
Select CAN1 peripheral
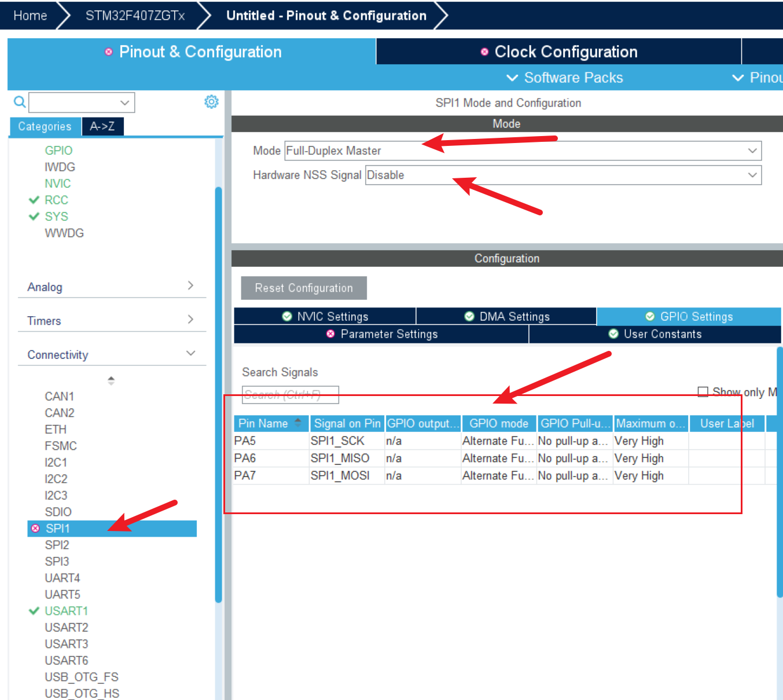(x=59, y=396)
